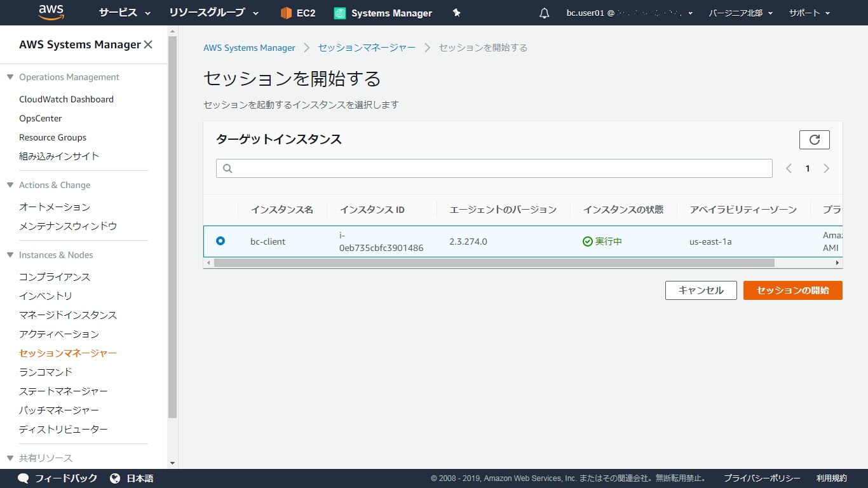868x488 pixels.
Task: Open 組み込みインサイト in the sidebar
Action: click(59, 156)
